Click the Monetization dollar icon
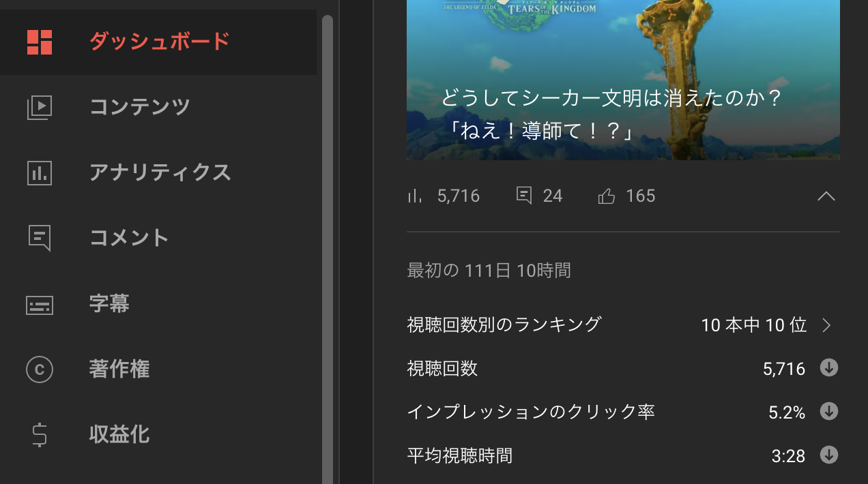The image size is (868, 484). (40, 435)
